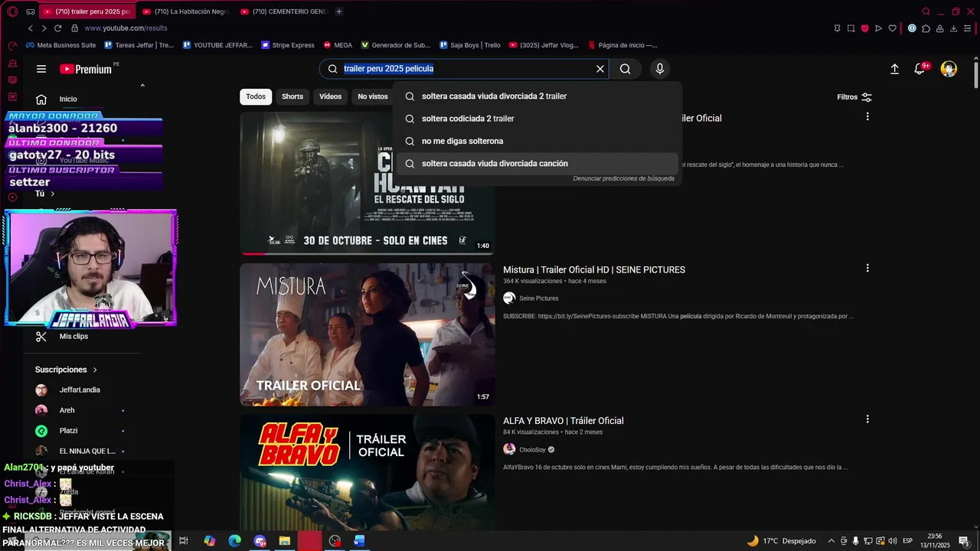This screenshot has width=980, height=551.
Task: Open Seine Pictures channel link
Action: click(x=538, y=298)
